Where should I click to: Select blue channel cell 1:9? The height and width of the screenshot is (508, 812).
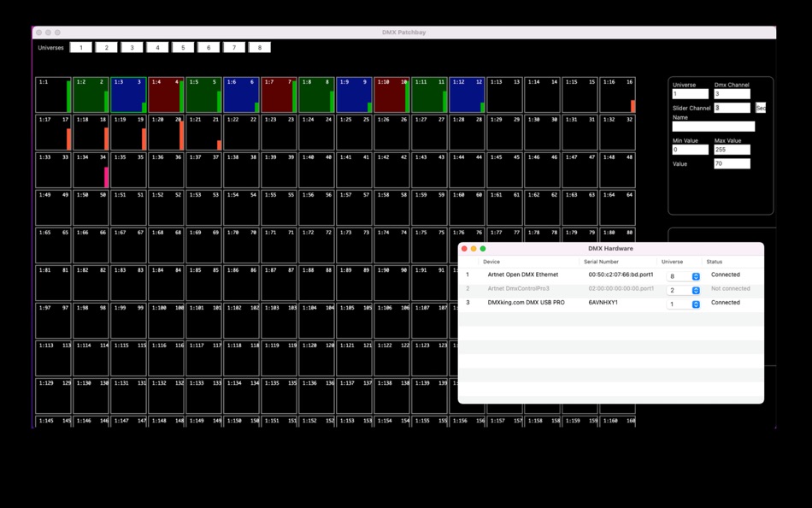pyautogui.click(x=354, y=95)
